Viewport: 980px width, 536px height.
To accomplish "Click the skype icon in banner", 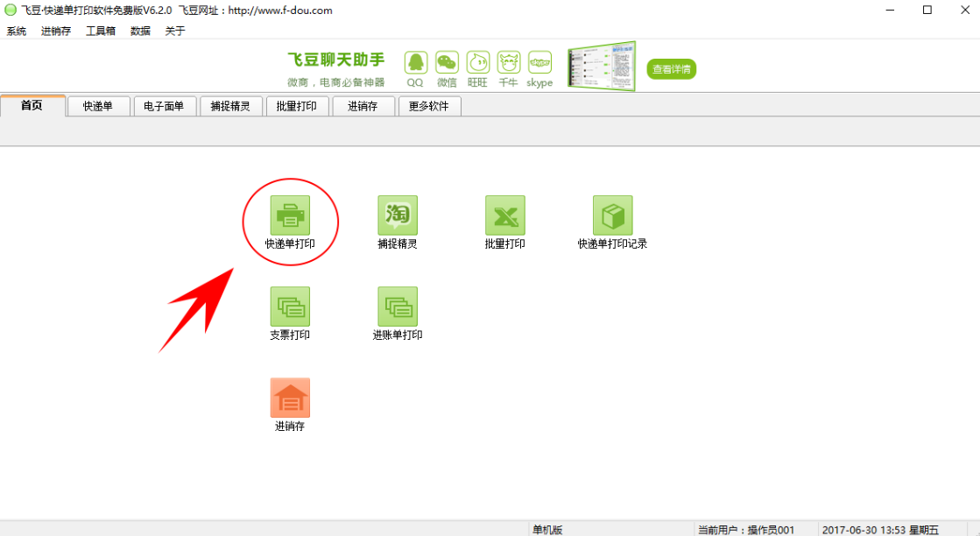I will tap(540, 63).
